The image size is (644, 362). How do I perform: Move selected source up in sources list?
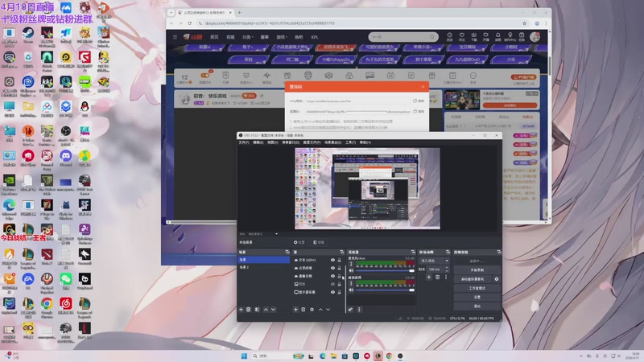point(320,310)
